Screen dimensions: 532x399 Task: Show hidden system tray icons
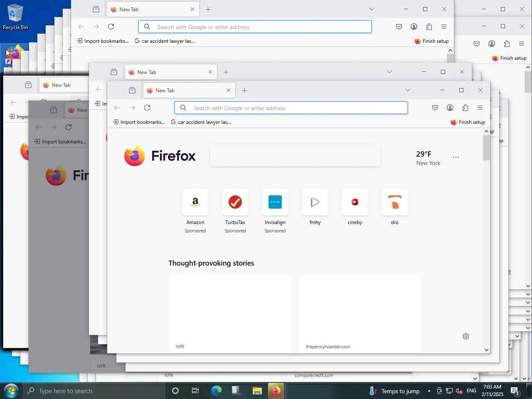(429, 391)
